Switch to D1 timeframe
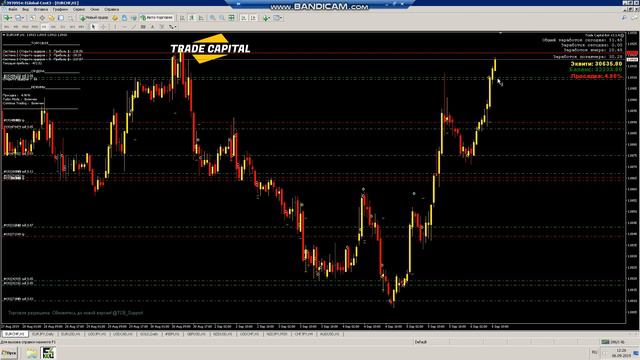 click(x=62, y=27)
